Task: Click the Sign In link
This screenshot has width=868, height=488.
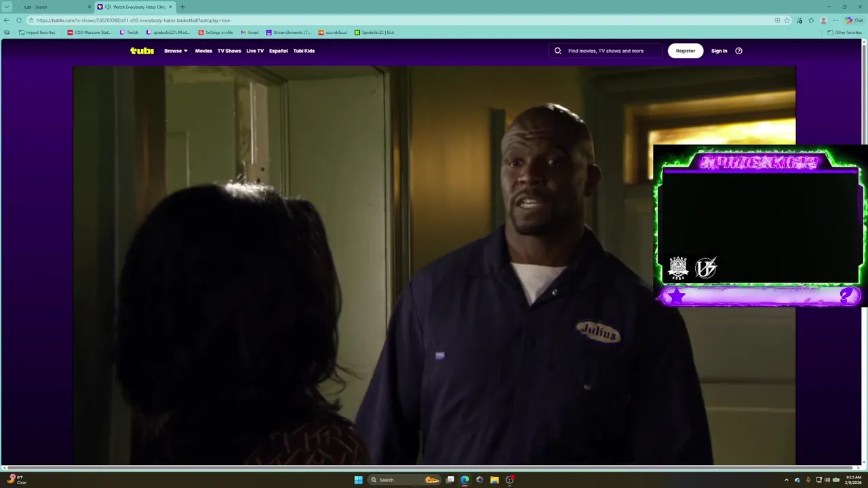Action: click(x=719, y=51)
